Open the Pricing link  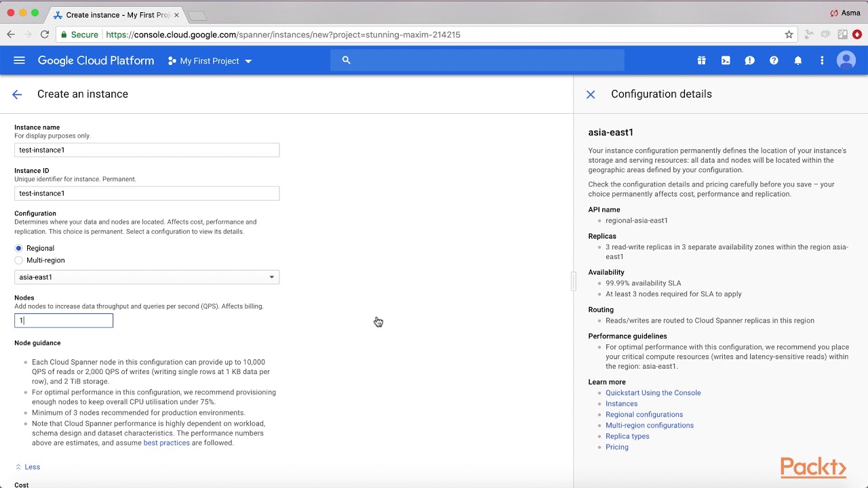click(617, 447)
